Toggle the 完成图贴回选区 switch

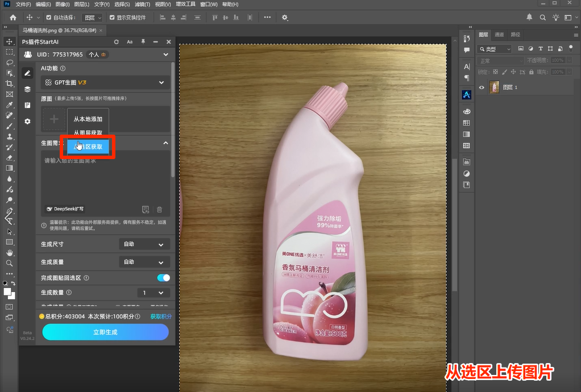coord(163,278)
